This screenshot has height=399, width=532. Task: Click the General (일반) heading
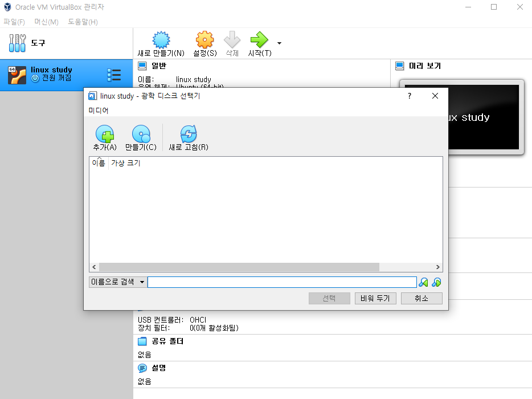(159, 66)
